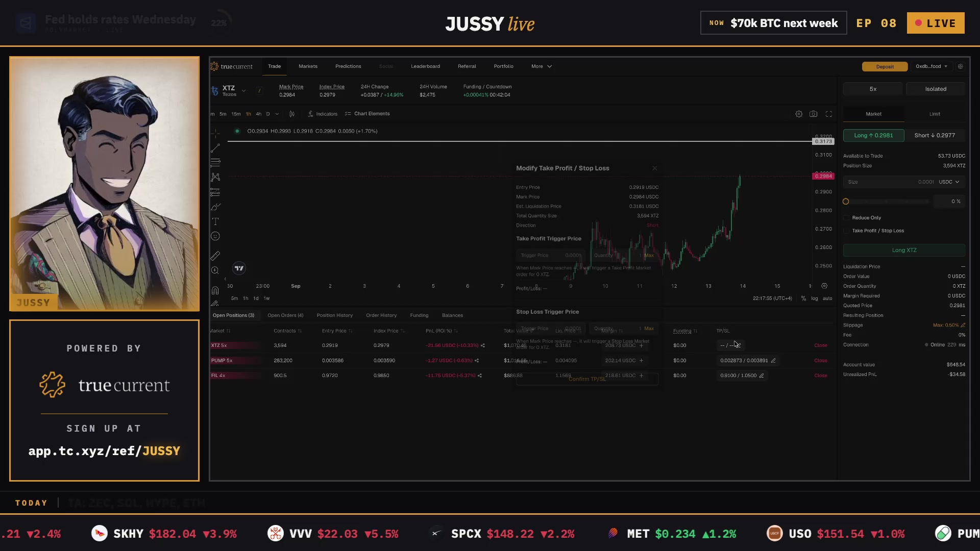Expand the XTZ market selector chevron

click(x=244, y=91)
